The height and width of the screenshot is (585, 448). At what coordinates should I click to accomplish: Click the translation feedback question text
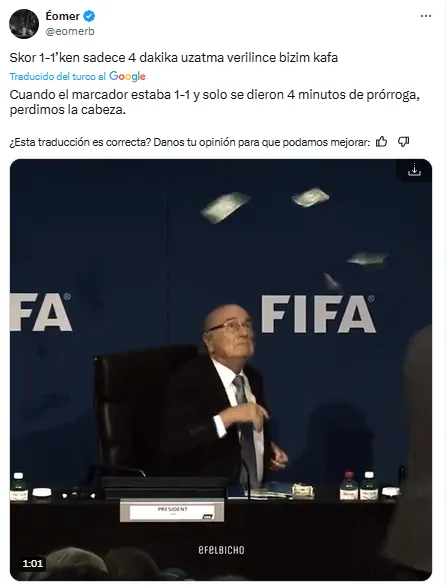[x=190, y=142]
